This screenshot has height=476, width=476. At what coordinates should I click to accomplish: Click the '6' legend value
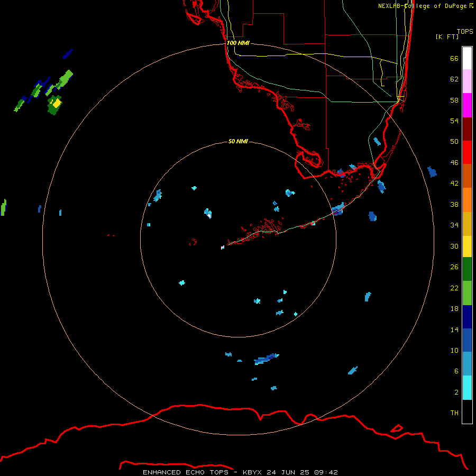456,371
